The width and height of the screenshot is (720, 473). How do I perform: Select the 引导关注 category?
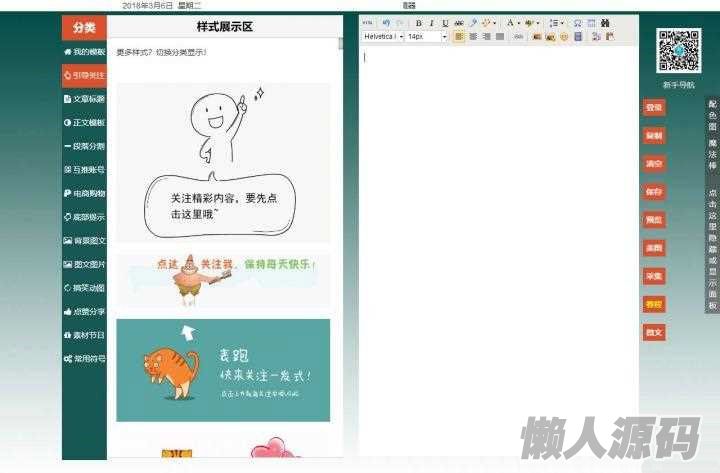point(84,75)
